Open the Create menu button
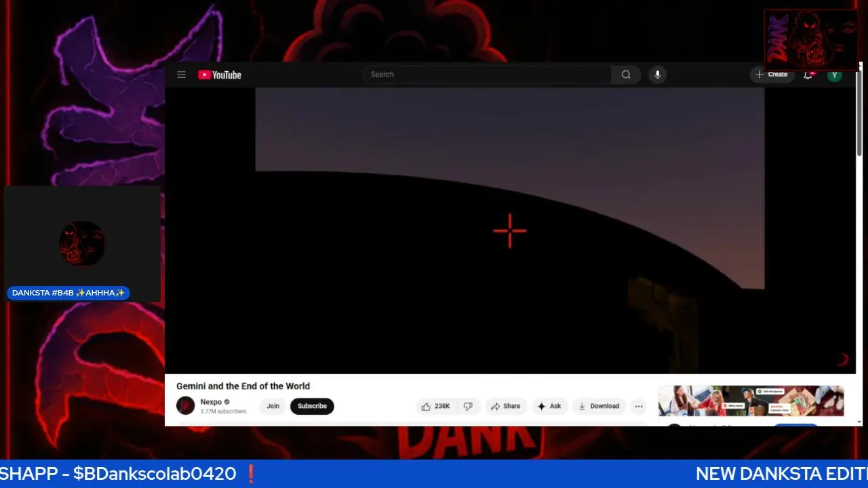 tap(772, 75)
